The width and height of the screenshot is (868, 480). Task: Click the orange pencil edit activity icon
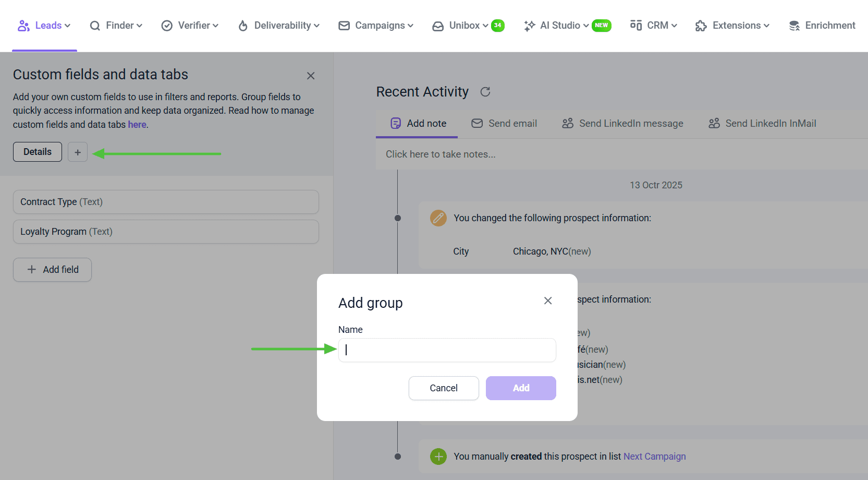438,218
